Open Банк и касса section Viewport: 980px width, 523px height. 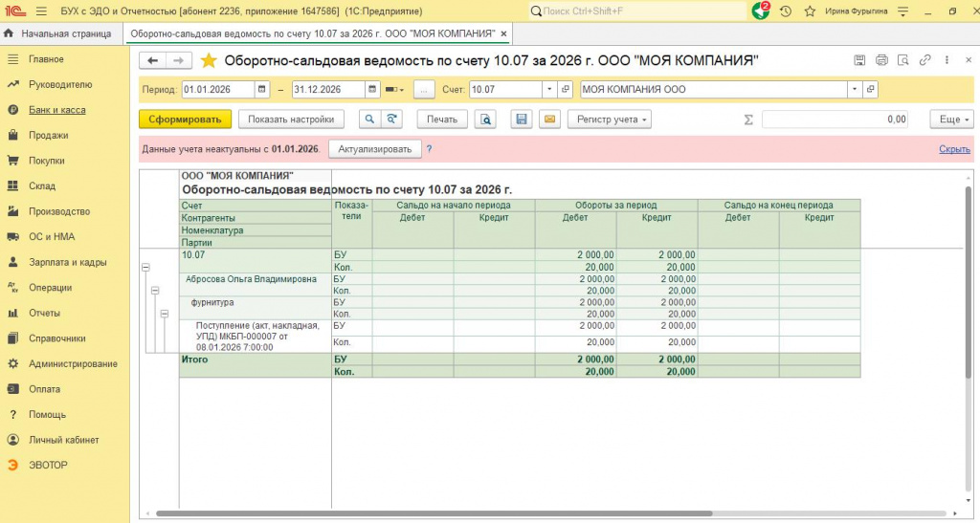pyautogui.click(x=56, y=110)
